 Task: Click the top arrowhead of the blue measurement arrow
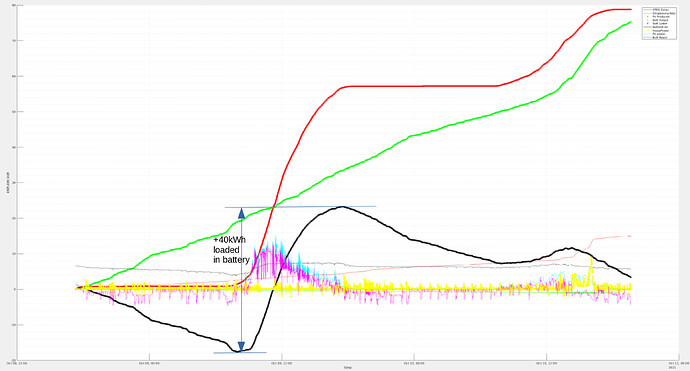point(241,213)
